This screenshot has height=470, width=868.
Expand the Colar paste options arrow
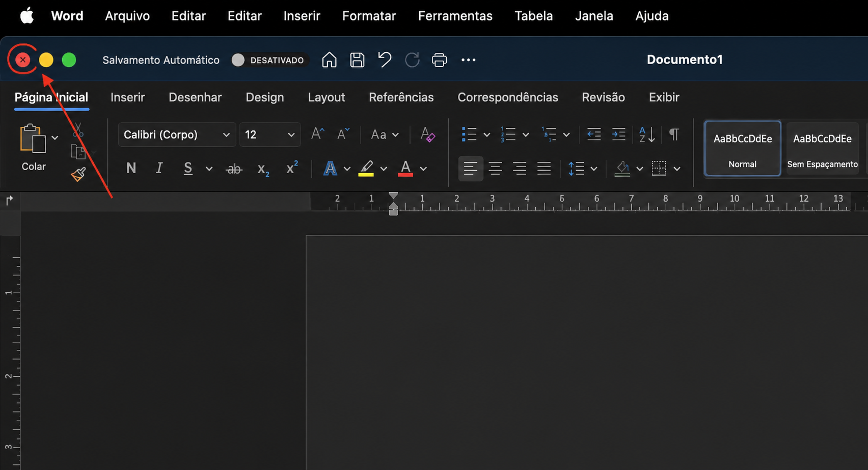click(55, 137)
